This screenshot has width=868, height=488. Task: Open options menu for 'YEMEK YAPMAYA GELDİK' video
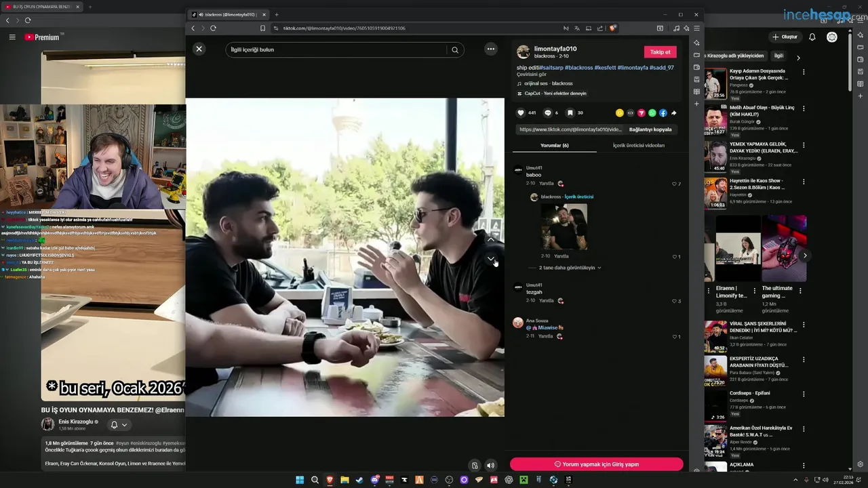click(804, 145)
